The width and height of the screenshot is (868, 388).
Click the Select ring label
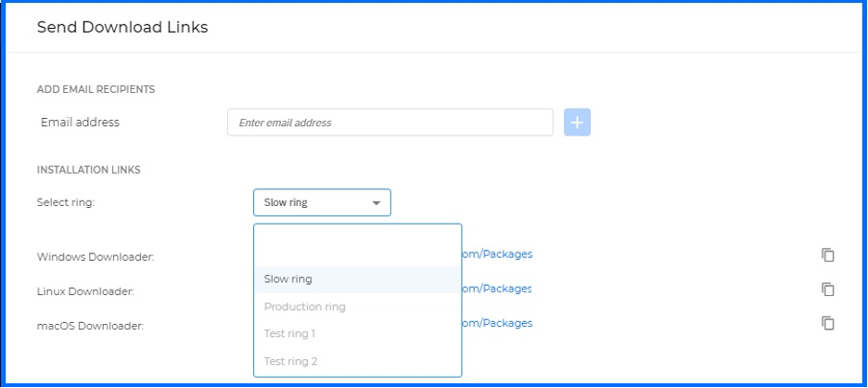point(66,202)
